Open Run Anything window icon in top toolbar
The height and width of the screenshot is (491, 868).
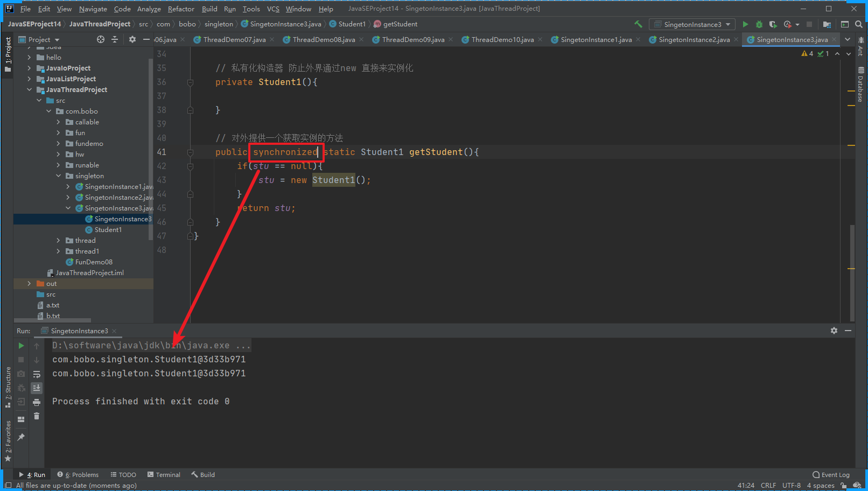point(845,24)
